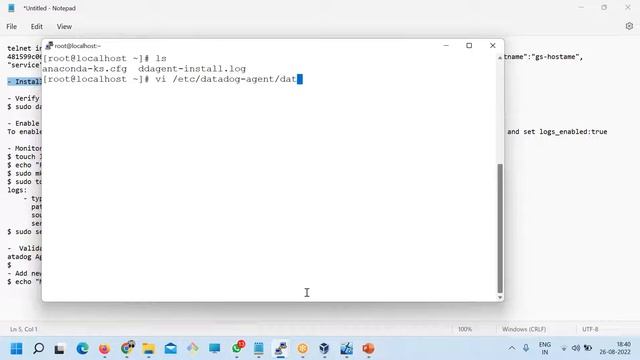Click the microphone tray icon
640x360 pixels.
[526, 348]
